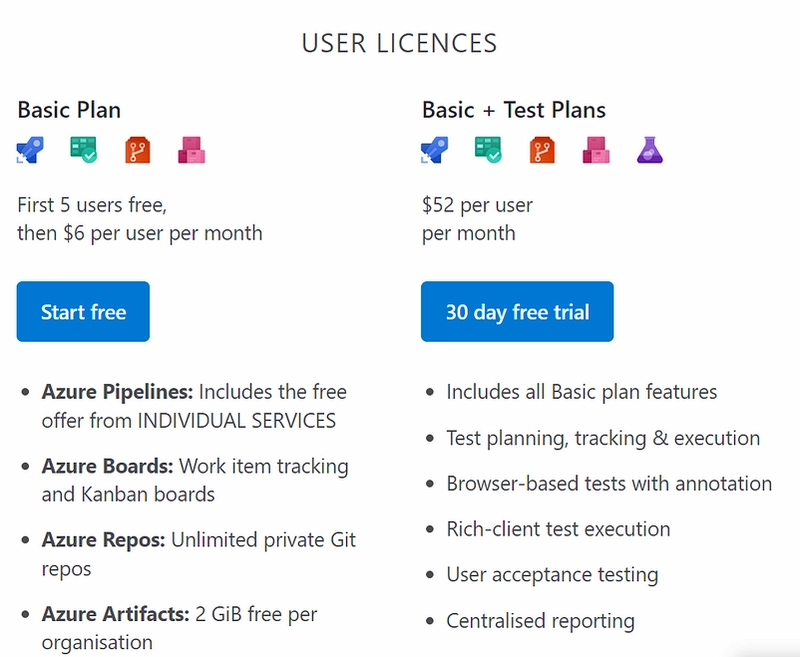
Task: Select the Azure Repos icon under Basic + Test Plans
Action: point(542,150)
